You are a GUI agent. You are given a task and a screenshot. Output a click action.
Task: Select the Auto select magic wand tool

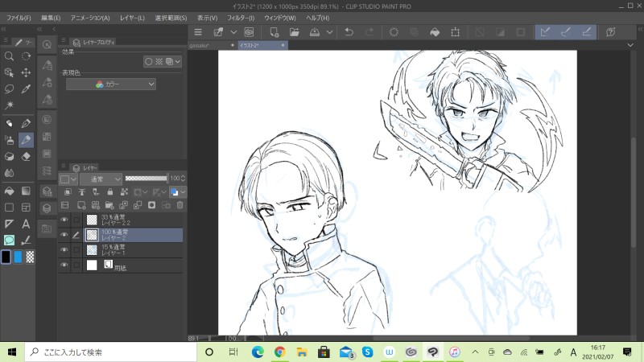click(x=9, y=105)
